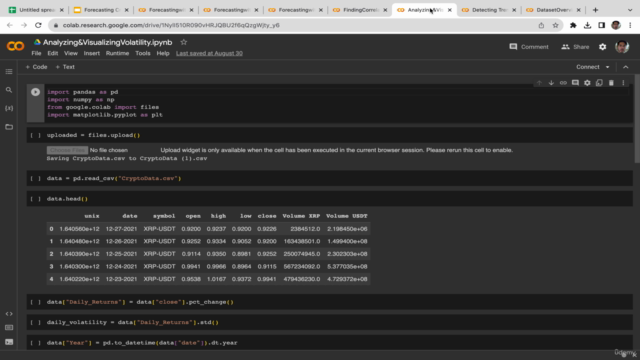Open the Runtime menu
The height and width of the screenshot is (360, 640).
(x=117, y=53)
